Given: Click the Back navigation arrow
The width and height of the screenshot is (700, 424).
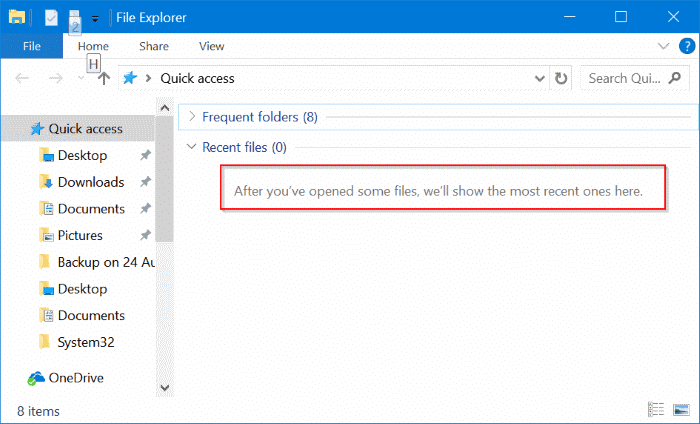Looking at the screenshot, I should coord(21,79).
